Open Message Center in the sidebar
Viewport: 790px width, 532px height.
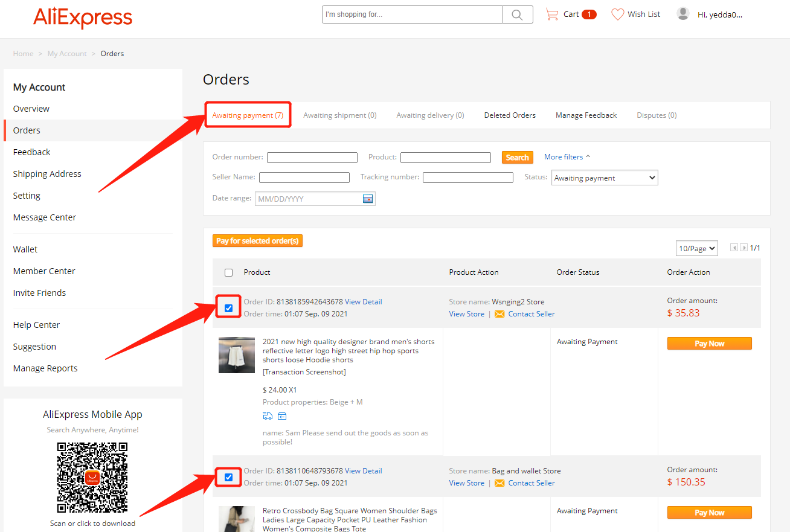[x=45, y=217]
